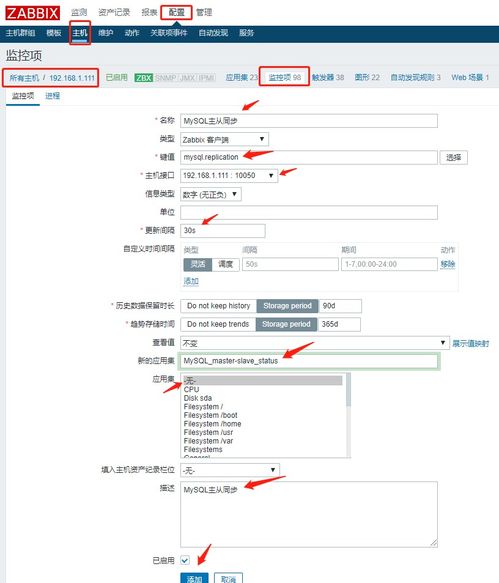Click the 1-7,00:00-24:00 period field
Screen dimensions: 499x583
pyautogui.click(x=389, y=264)
